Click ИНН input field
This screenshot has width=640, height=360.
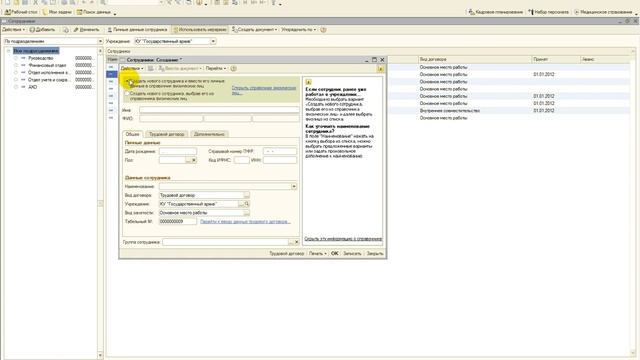280,160
